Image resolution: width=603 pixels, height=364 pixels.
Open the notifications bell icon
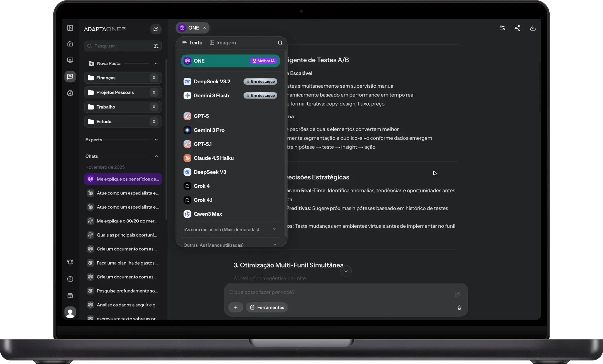(x=70, y=262)
